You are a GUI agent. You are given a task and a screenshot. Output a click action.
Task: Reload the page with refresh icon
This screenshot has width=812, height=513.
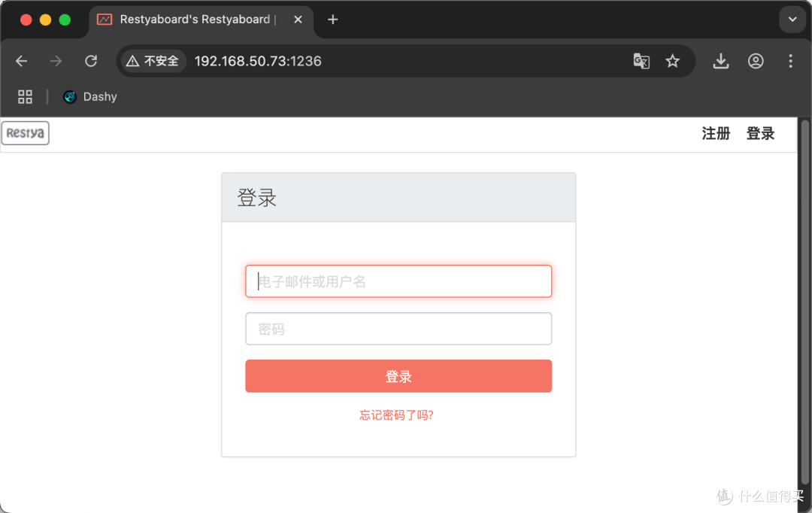[x=91, y=61]
